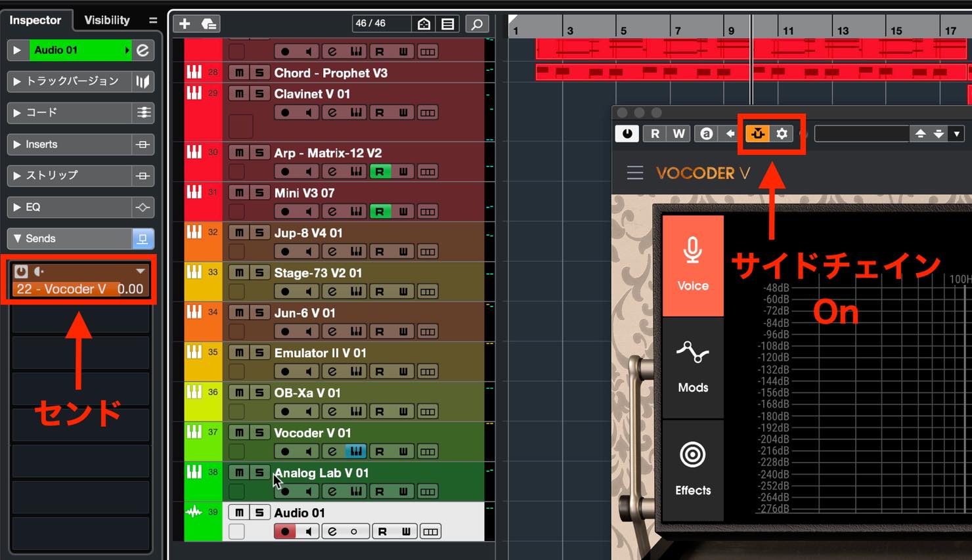Activate the sidechain icon in the Vocoder V window
The width and height of the screenshot is (972, 560).
tap(757, 133)
